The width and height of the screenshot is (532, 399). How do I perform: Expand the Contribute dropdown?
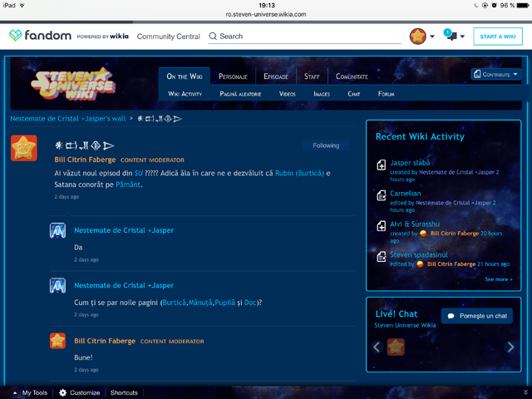tap(495, 74)
